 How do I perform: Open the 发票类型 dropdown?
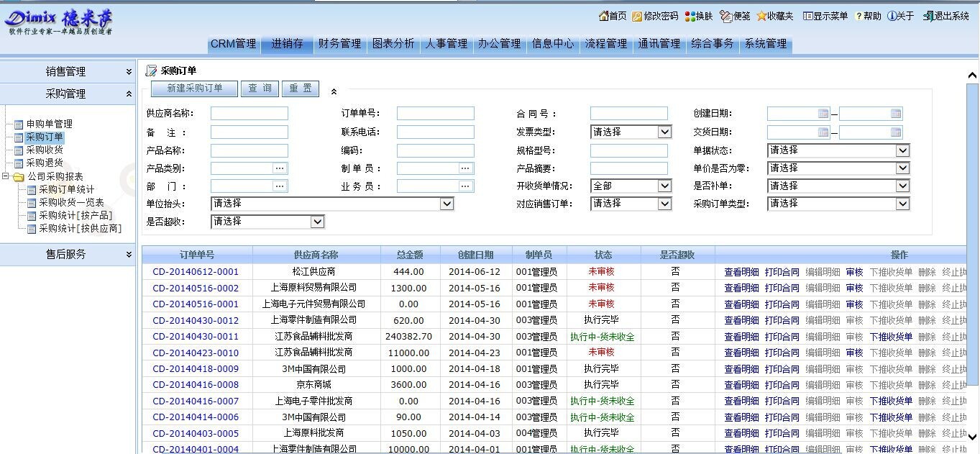tap(664, 132)
